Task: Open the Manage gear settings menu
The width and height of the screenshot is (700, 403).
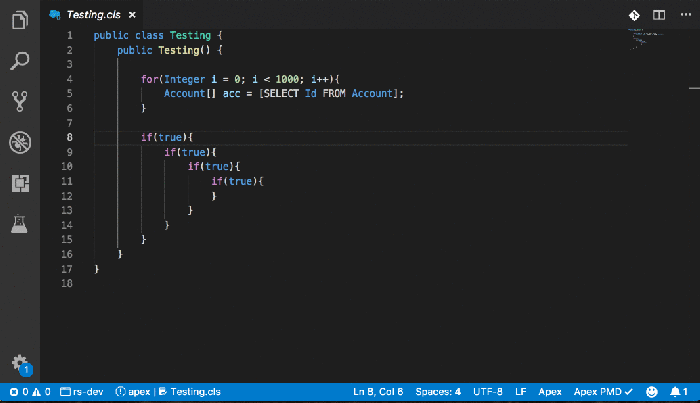Action: pos(20,363)
